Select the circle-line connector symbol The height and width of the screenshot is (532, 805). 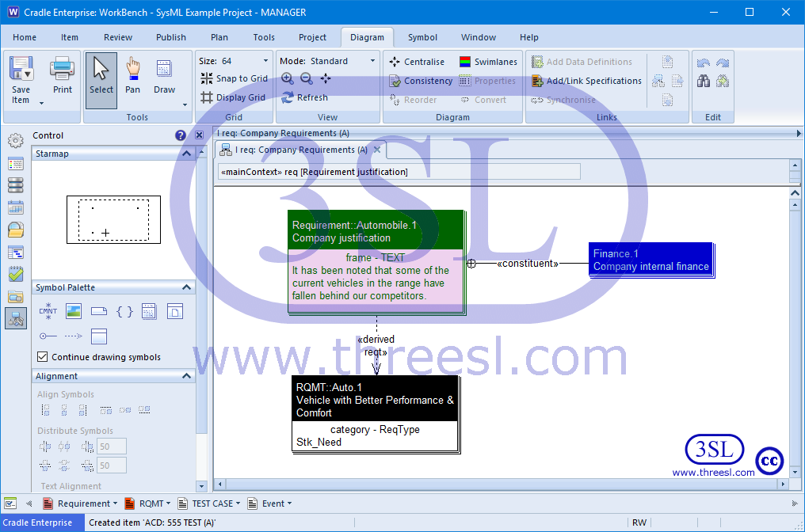pos(48,336)
